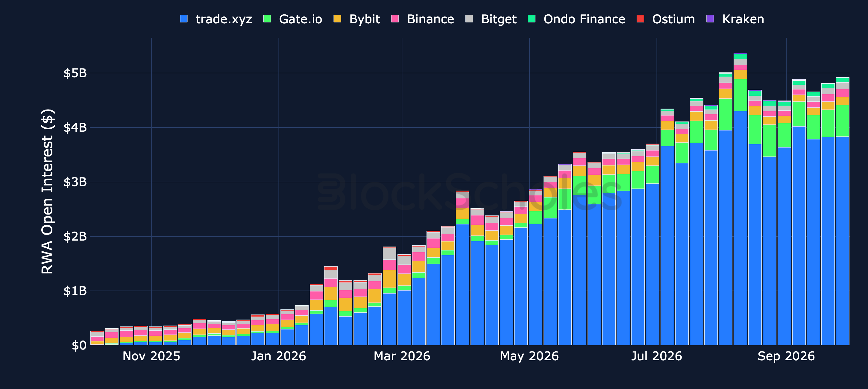Toggle the Binance series label
Screen dimensions: 868x389
pyautogui.click(x=430, y=19)
